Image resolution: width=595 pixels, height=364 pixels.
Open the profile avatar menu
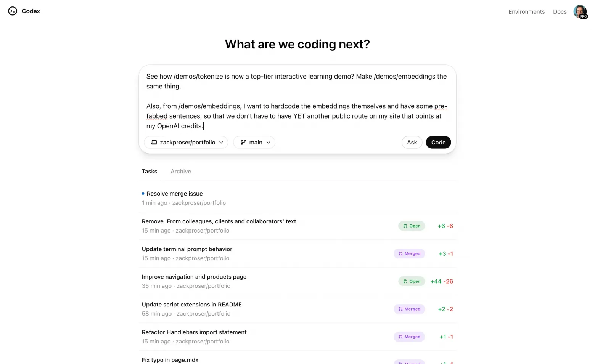coord(580,11)
